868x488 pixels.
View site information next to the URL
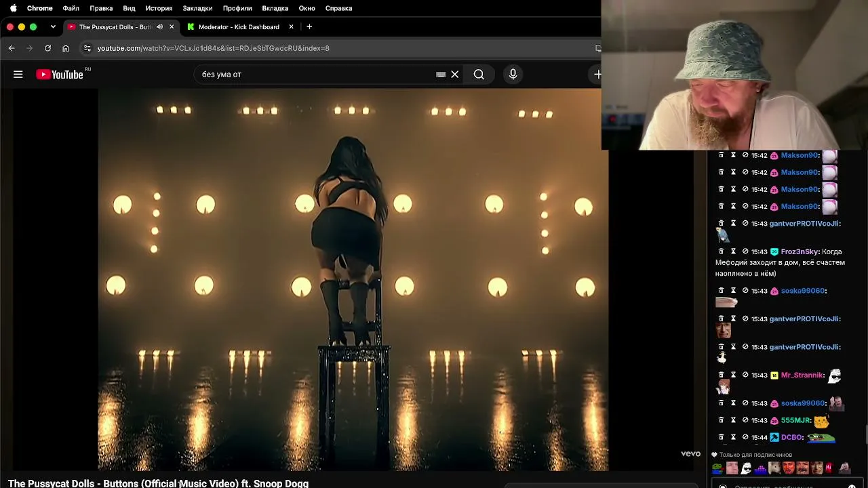87,48
